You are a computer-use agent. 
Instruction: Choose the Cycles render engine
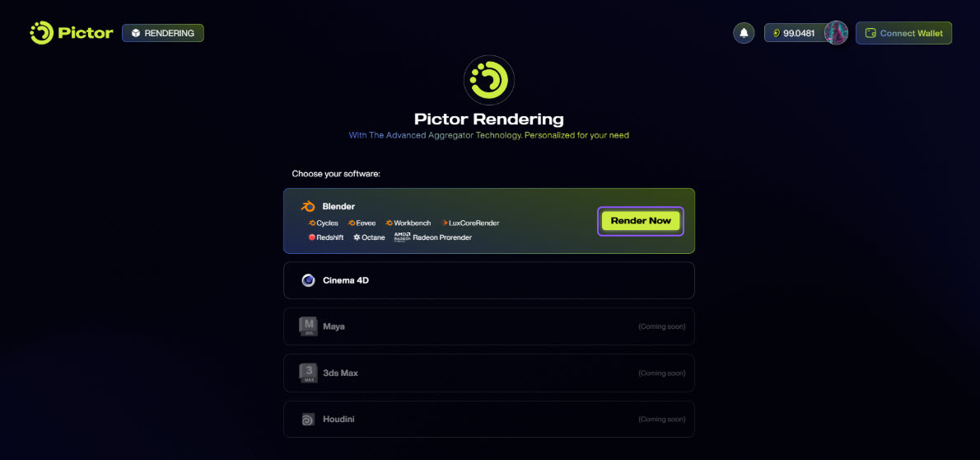[x=323, y=223]
